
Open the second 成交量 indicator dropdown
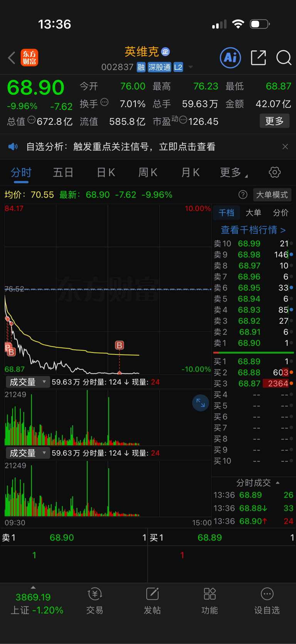click(x=27, y=453)
